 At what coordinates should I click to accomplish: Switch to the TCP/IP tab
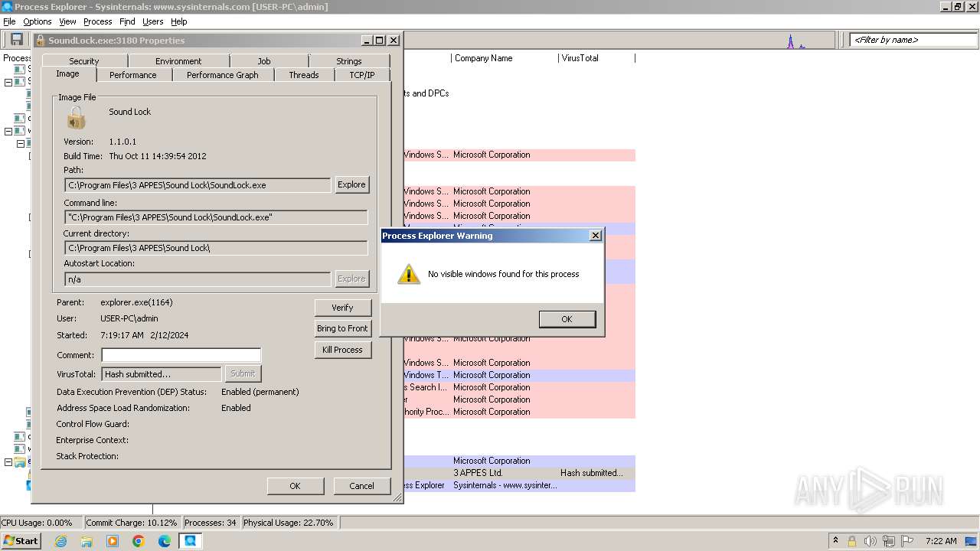tap(362, 75)
